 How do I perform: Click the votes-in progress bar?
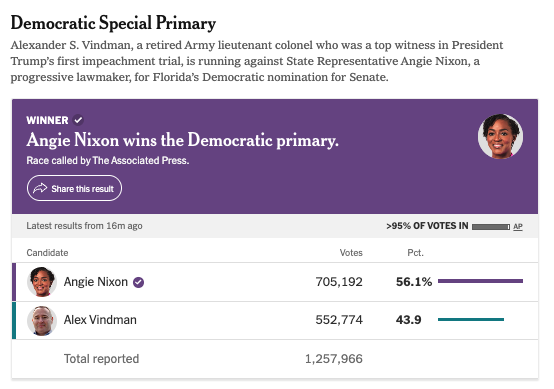(491, 226)
